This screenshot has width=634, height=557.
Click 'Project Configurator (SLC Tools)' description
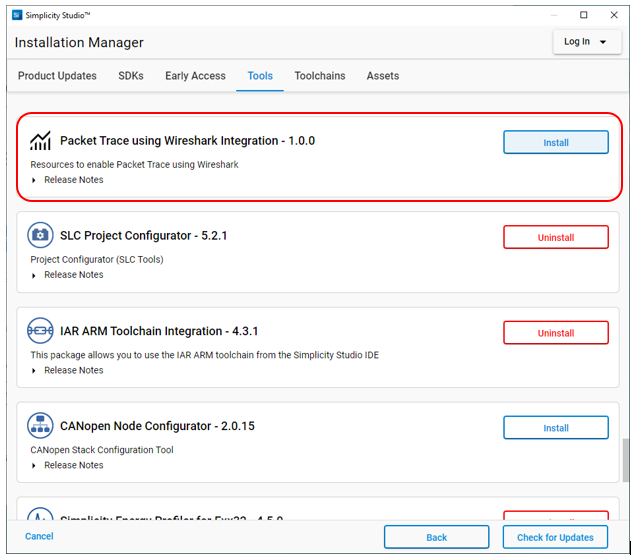click(97, 260)
